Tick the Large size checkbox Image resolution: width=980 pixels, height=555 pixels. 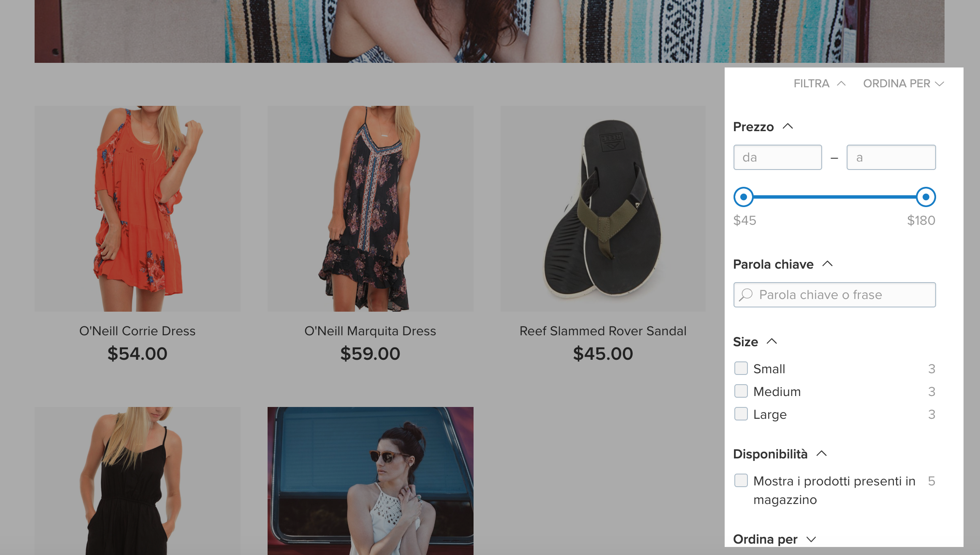pyautogui.click(x=741, y=414)
